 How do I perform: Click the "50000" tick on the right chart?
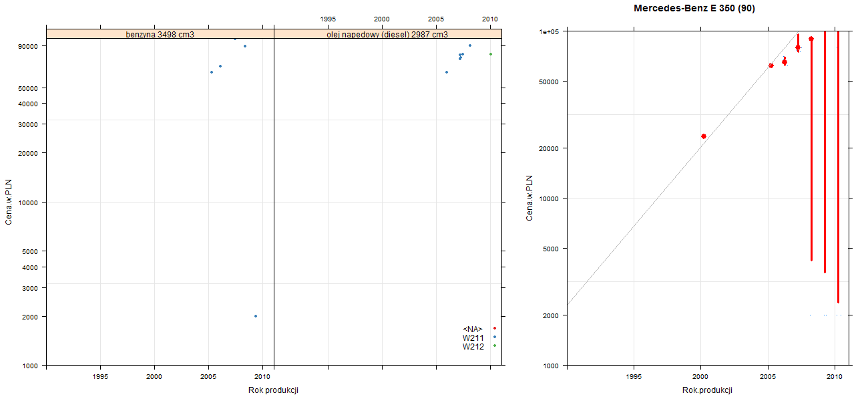[550, 82]
